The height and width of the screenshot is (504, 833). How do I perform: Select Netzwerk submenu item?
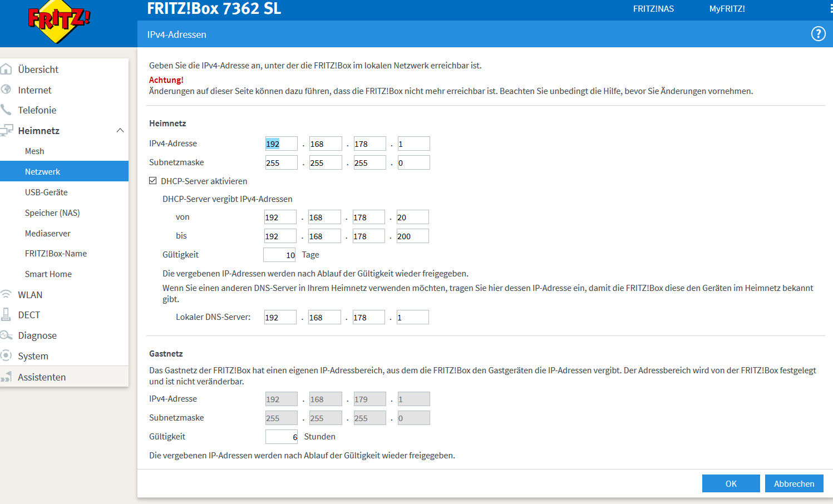[x=64, y=171]
